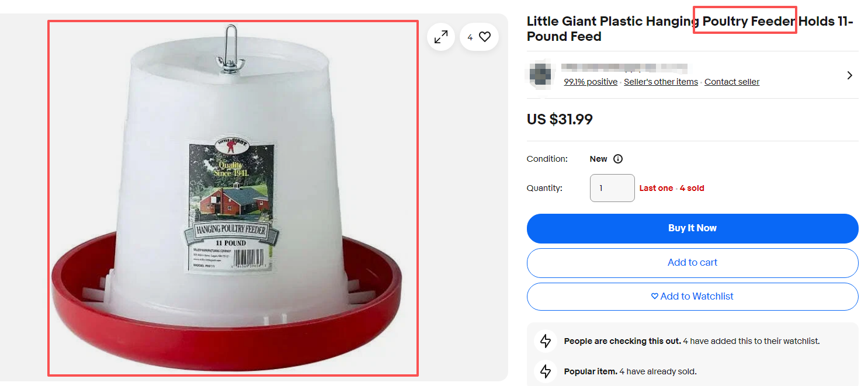The image size is (868, 386).
Task: Focus the Quantity input box
Action: tap(612, 188)
